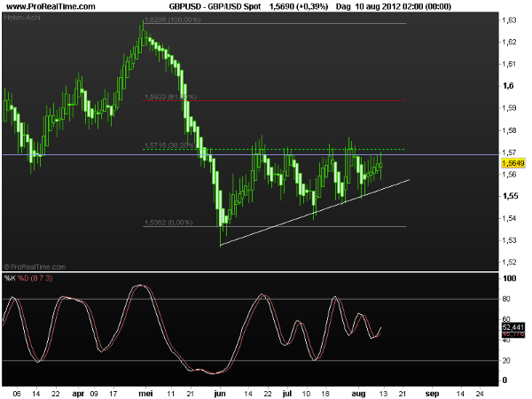The image size is (532, 399).
Task: Click the apr month label on time axis
Action: point(78,394)
